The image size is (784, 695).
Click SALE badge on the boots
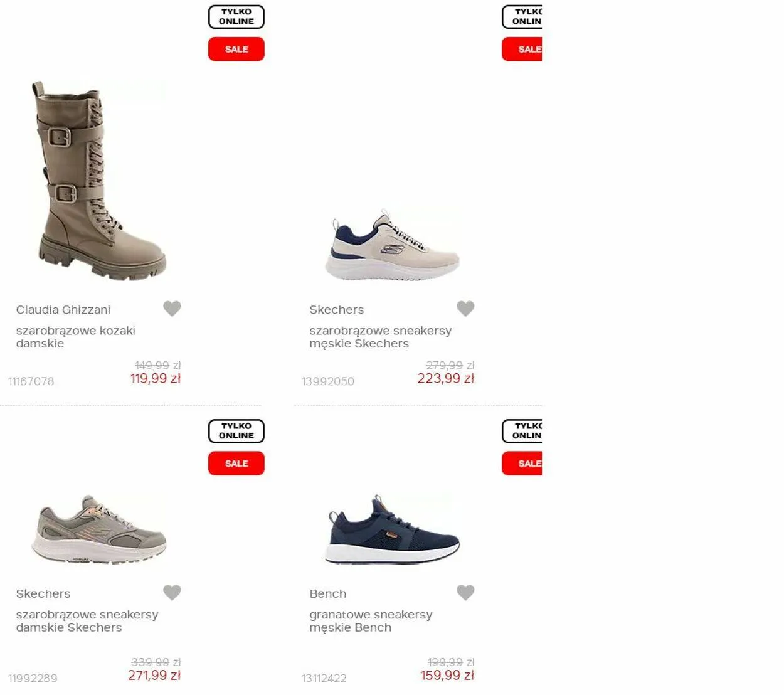click(236, 49)
